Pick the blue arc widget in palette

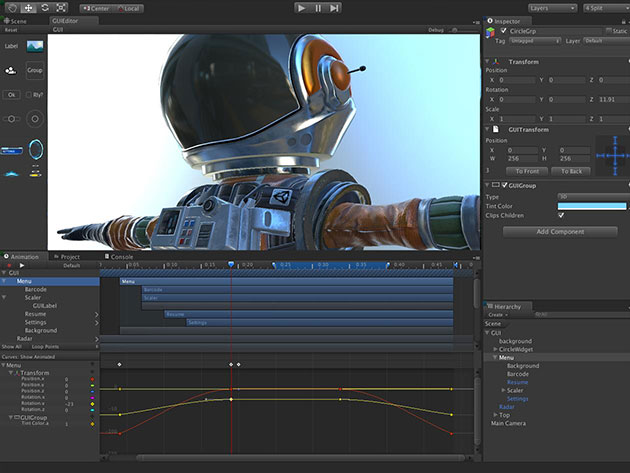point(12,174)
